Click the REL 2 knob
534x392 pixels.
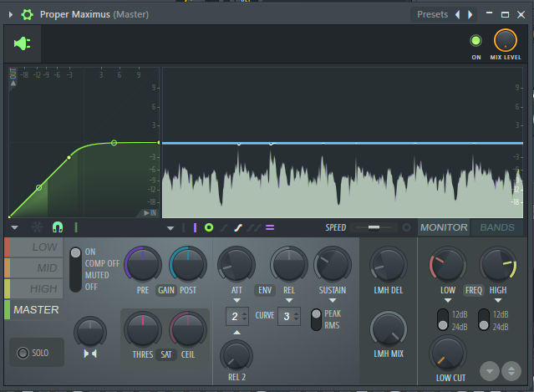(x=236, y=355)
